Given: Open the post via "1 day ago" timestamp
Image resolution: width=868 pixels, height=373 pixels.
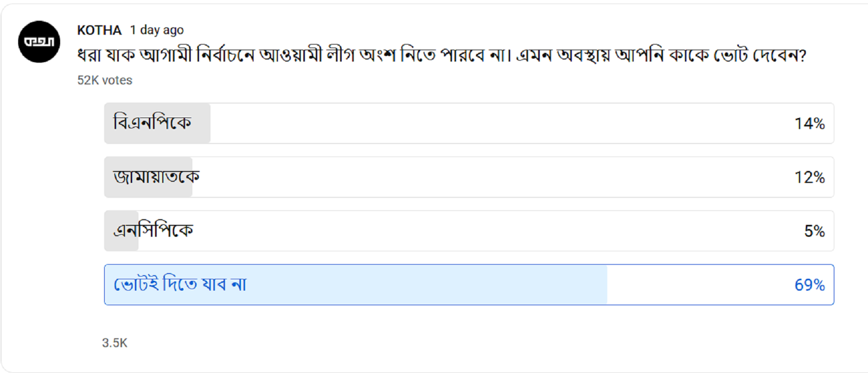Looking at the screenshot, I should point(157,30).
